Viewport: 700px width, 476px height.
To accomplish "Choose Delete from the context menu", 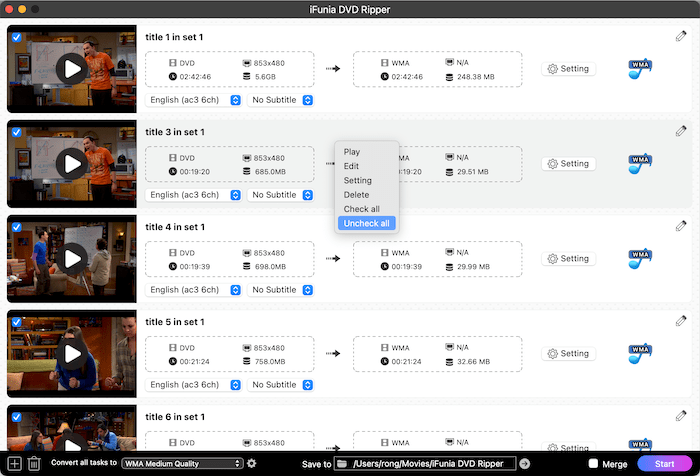I will click(x=357, y=195).
